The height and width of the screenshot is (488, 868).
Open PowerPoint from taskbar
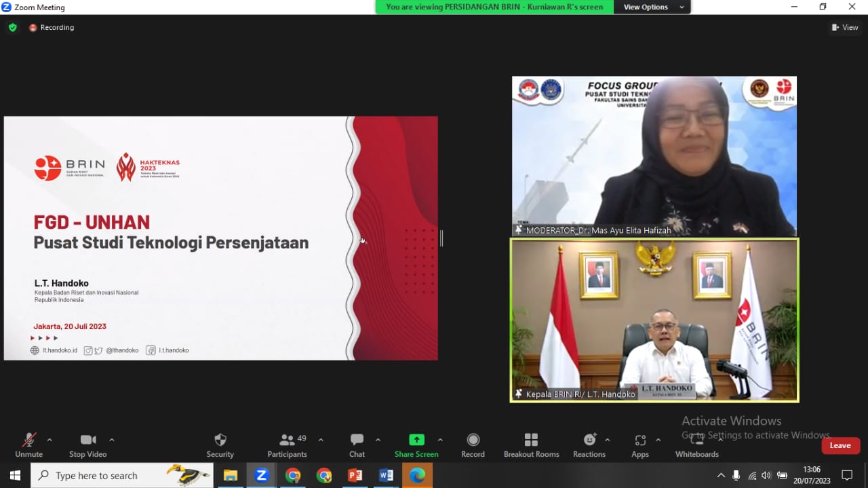pos(355,475)
